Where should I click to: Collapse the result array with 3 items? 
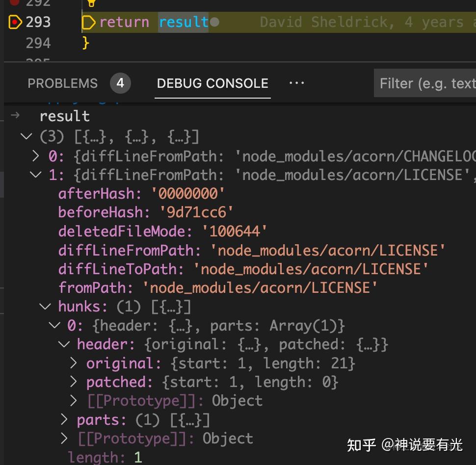[x=26, y=136]
